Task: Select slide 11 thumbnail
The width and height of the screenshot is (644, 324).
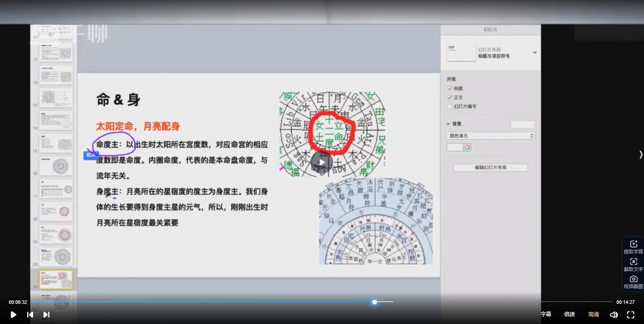Action: [56, 53]
